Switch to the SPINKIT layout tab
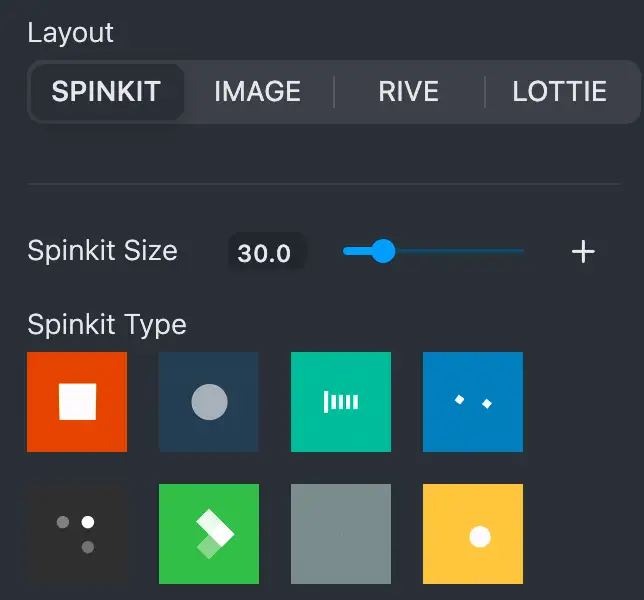This screenshot has width=644, height=600. (x=106, y=92)
